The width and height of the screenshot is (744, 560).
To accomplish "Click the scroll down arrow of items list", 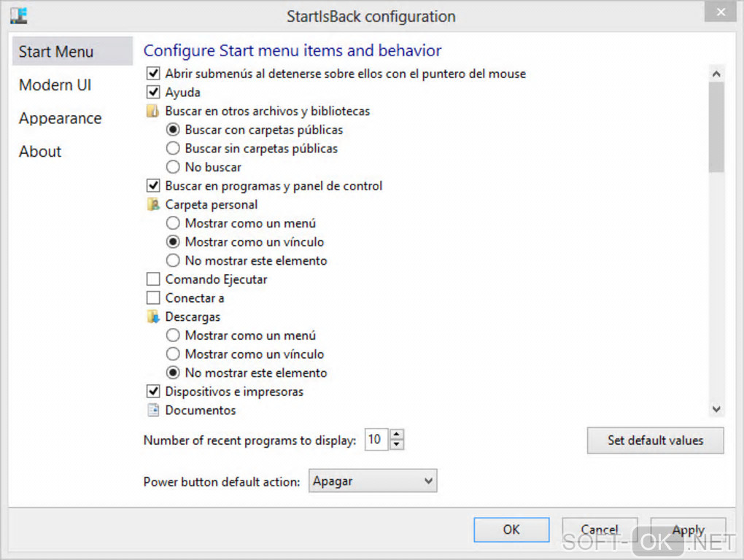I will [716, 409].
